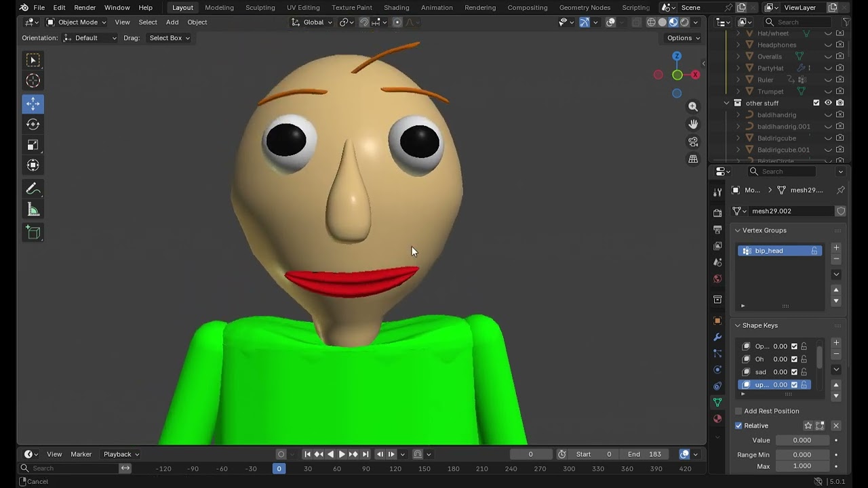
Task: Click the Range Min slider field
Action: [x=802, y=455]
